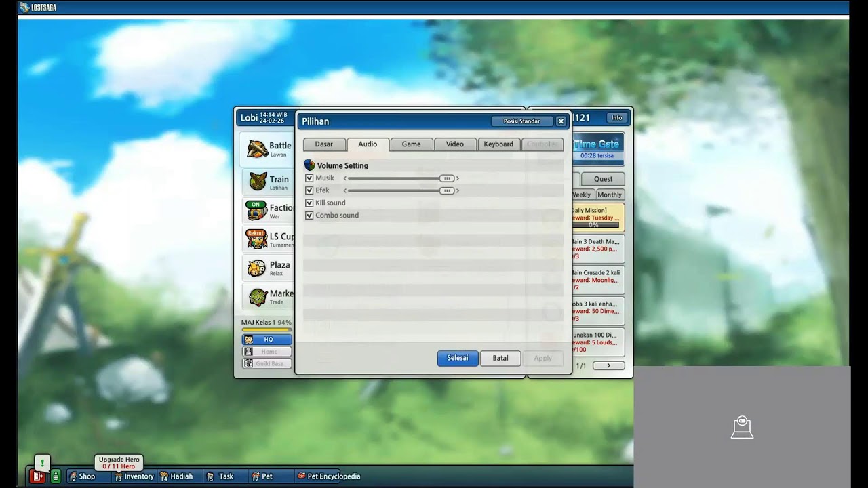Click the Volume Setting speaker icon
This screenshot has width=868, height=488.
point(309,165)
